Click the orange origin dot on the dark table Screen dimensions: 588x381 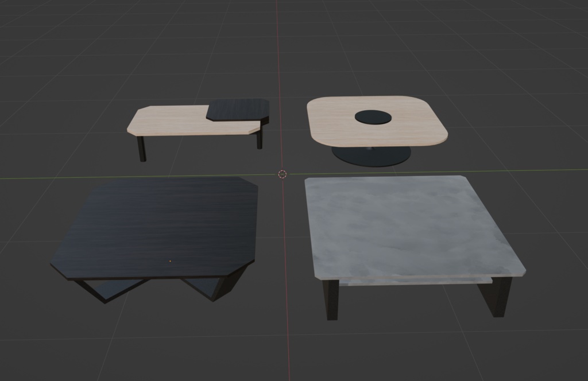pyautogui.click(x=171, y=260)
